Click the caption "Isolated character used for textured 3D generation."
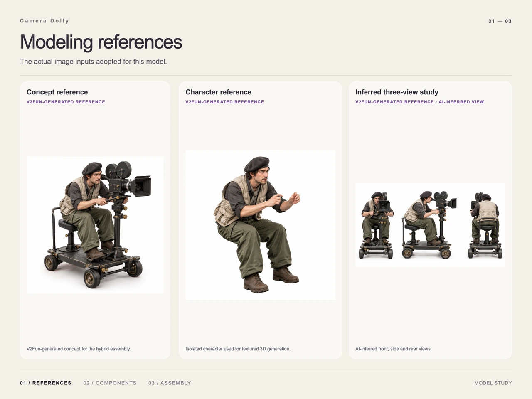The height and width of the screenshot is (399, 532). [238, 349]
